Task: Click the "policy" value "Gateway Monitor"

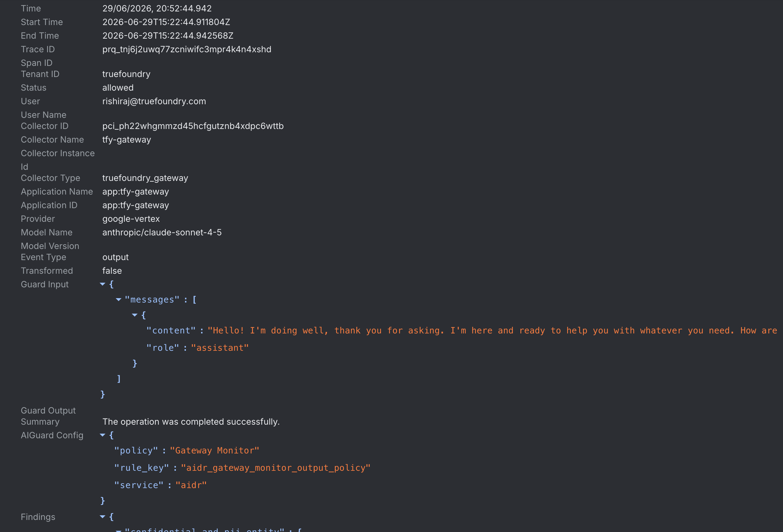Action: 215,450
